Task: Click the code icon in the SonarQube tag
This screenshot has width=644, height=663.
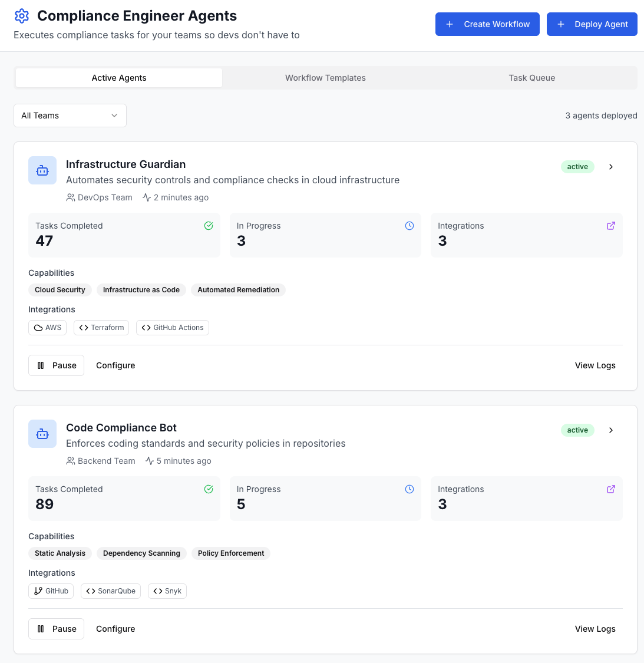Action: pyautogui.click(x=91, y=591)
